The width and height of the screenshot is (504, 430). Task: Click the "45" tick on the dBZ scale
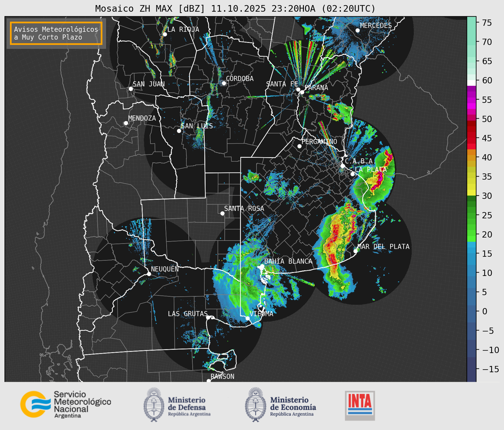pyautogui.click(x=487, y=138)
